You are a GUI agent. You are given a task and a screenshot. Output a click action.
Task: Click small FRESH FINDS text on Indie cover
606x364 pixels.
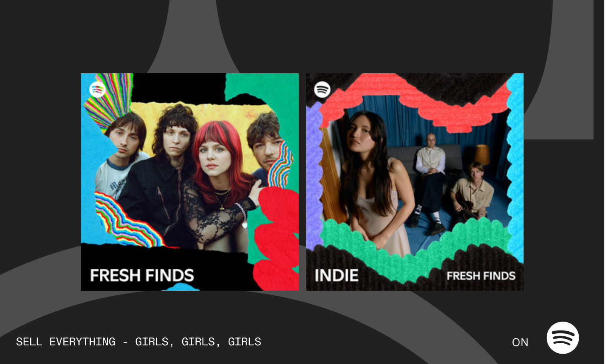click(481, 276)
